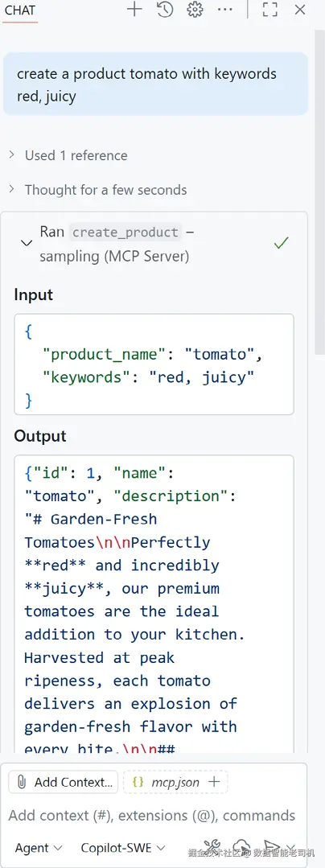Switch to the CHAT tab
Image resolution: width=325 pixels, height=868 pixels.
pyautogui.click(x=20, y=10)
